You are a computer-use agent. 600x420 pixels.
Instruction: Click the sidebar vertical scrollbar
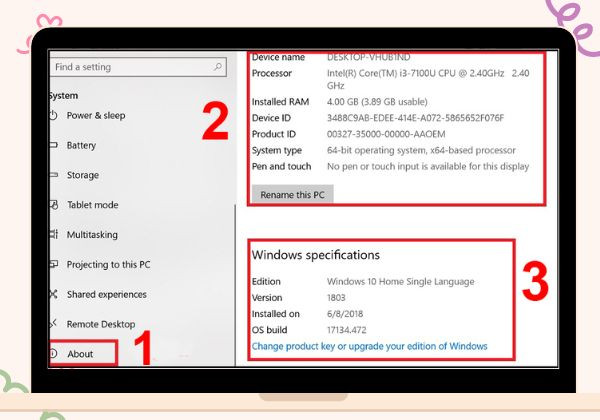coord(235,285)
